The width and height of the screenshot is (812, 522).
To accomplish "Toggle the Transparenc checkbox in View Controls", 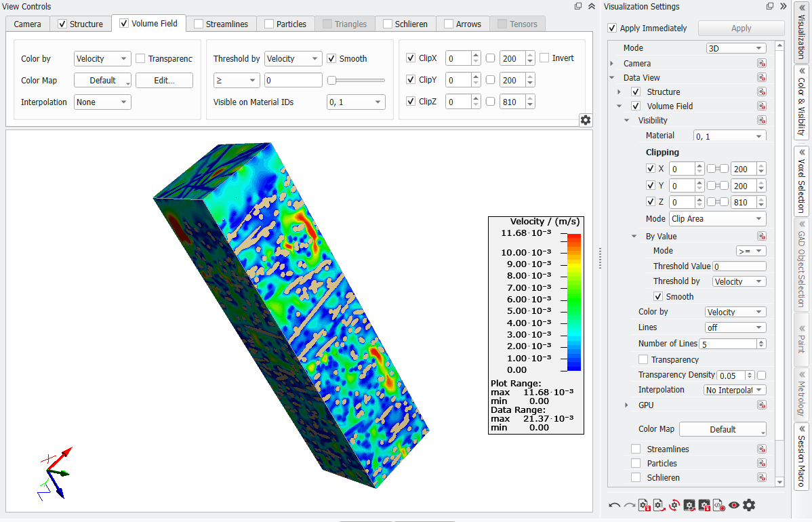I will pos(140,58).
